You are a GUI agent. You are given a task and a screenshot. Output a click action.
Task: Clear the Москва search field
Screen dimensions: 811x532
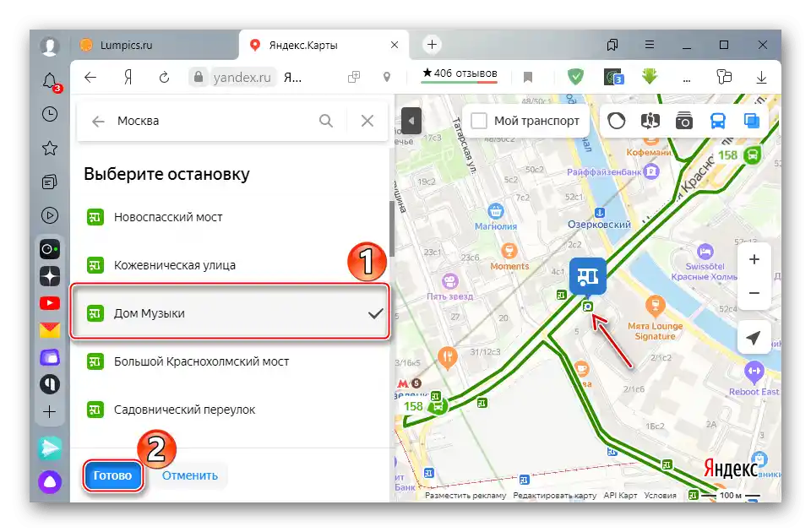pos(367,121)
